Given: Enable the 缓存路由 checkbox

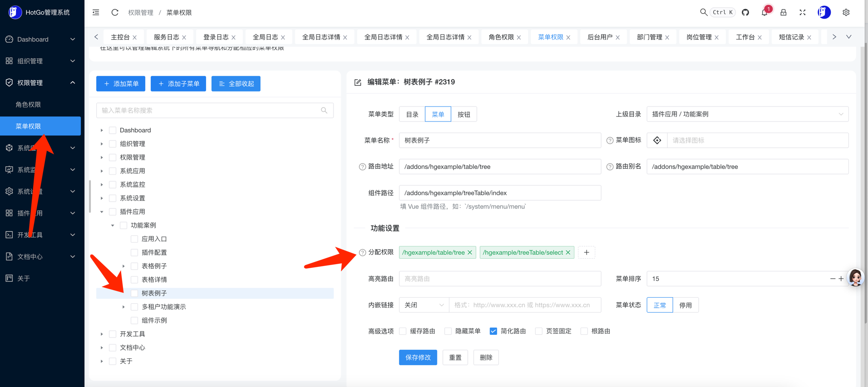Looking at the screenshot, I should click(x=403, y=331).
